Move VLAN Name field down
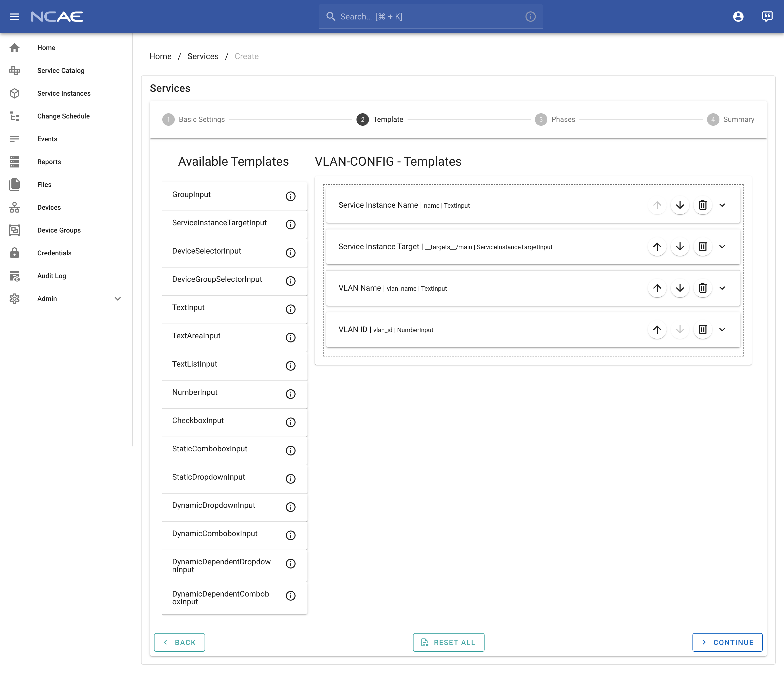This screenshot has height=673, width=784. pos(680,288)
